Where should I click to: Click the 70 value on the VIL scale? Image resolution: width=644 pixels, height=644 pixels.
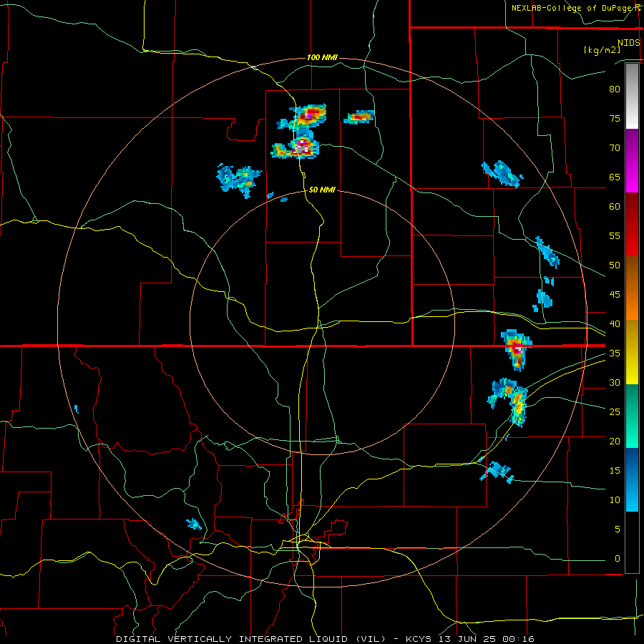pyautogui.click(x=615, y=148)
